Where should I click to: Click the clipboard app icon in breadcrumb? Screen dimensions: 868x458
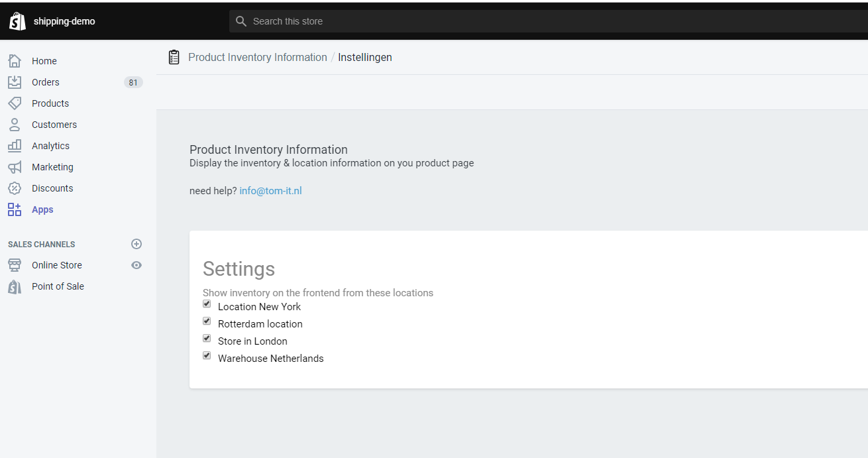click(x=174, y=57)
